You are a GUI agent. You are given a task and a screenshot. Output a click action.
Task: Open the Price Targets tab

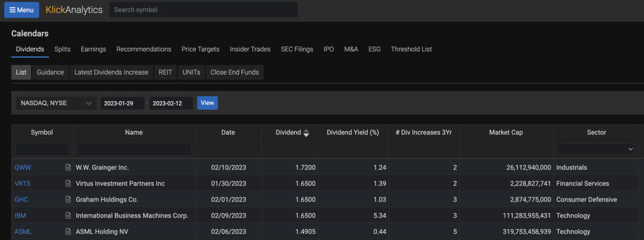point(201,49)
